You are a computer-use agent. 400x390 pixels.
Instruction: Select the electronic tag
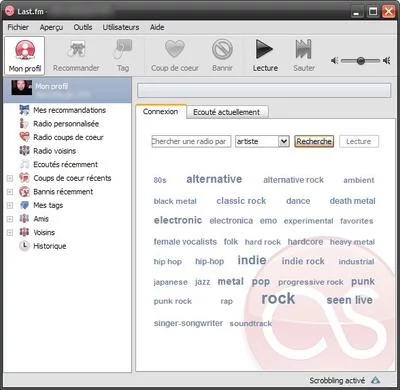(178, 220)
